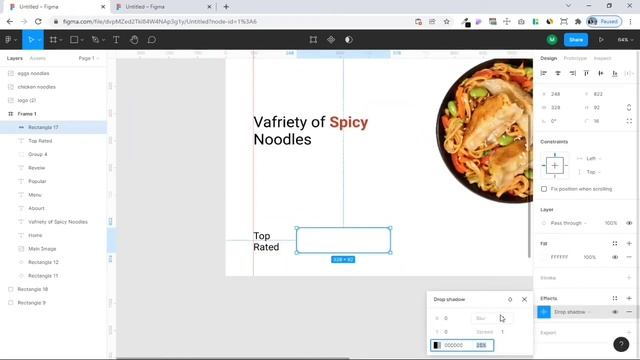640x360 pixels.
Task: Close the Drop shadow popup
Action: [x=524, y=299]
